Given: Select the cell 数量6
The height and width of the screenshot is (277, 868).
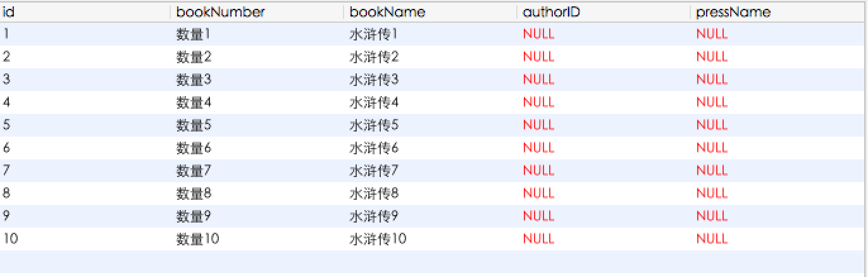Looking at the screenshot, I should point(257,148).
